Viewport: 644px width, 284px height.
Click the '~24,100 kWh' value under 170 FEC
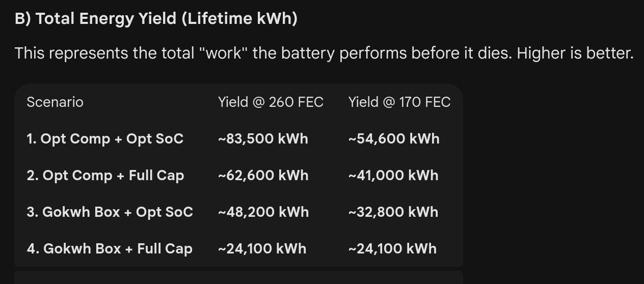click(x=392, y=249)
